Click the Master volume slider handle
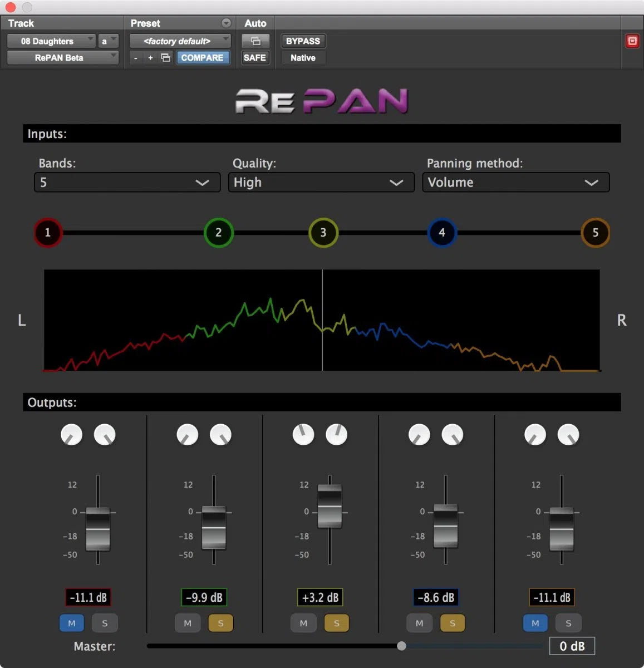The image size is (644, 668). (401, 646)
